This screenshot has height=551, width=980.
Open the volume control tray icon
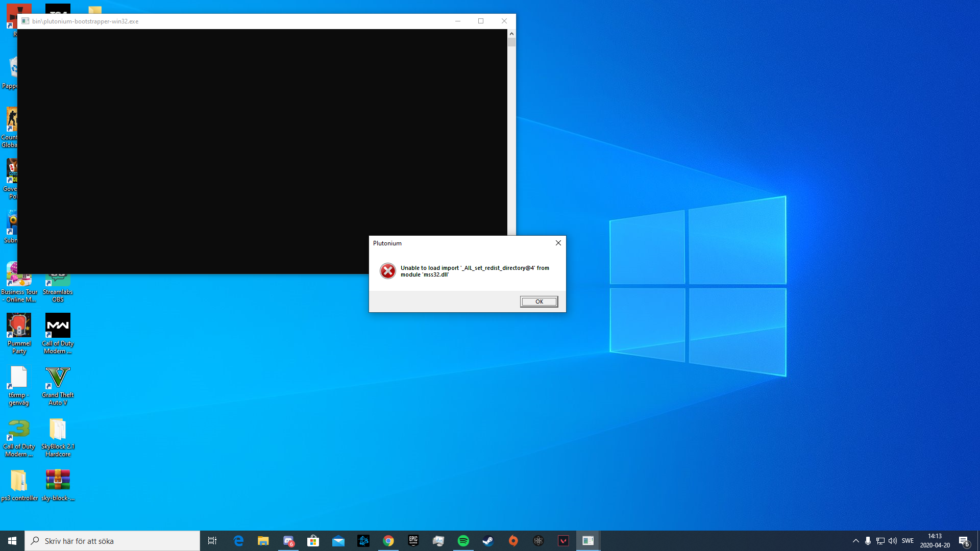coord(893,541)
